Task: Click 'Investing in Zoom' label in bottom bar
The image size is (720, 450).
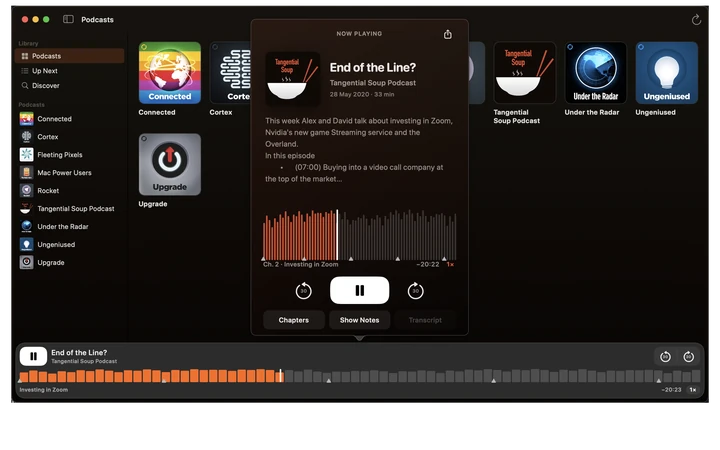Action: (x=44, y=389)
